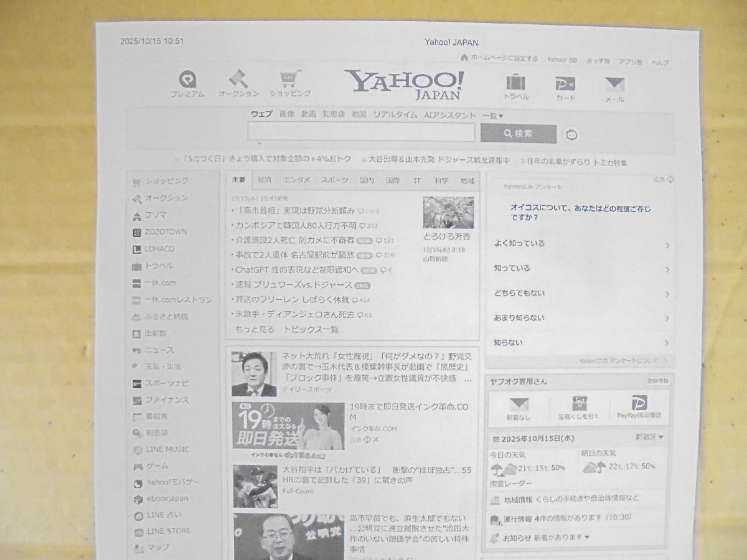Select the 画像 search category
The width and height of the screenshot is (747, 560).
point(287,114)
